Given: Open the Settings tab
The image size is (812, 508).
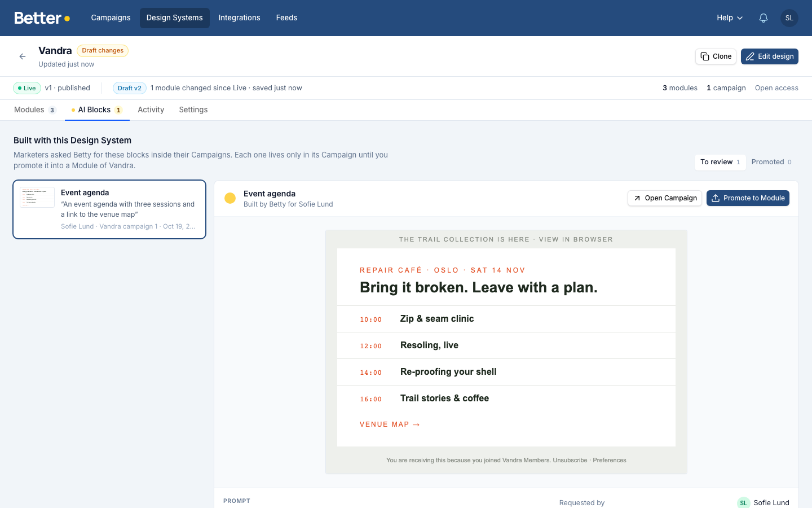Looking at the screenshot, I should pyautogui.click(x=193, y=110).
